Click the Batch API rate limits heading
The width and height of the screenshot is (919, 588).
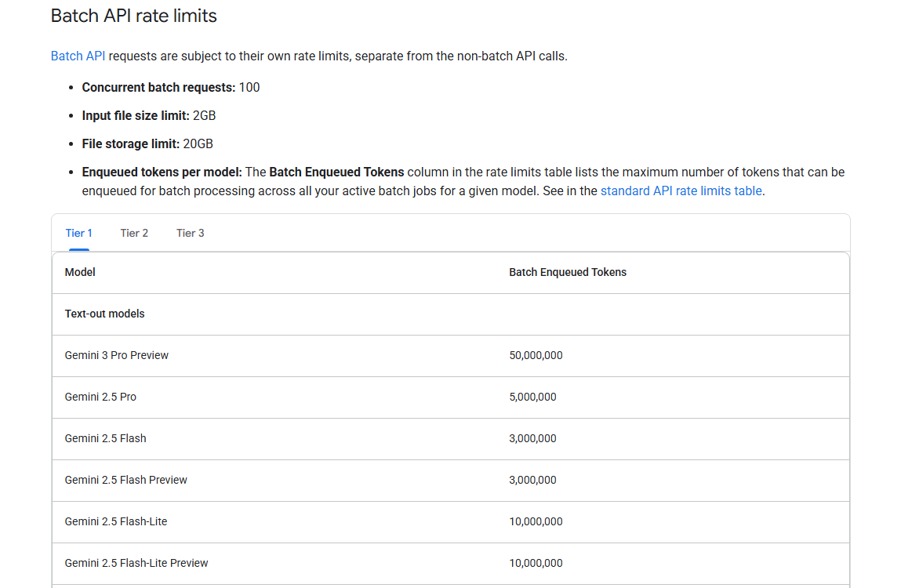click(x=133, y=16)
